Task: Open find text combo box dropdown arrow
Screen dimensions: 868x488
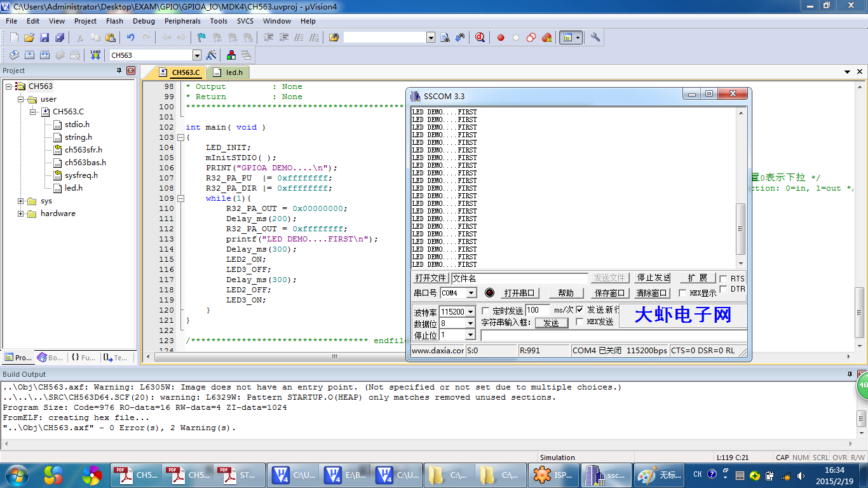Action: [431, 37]
